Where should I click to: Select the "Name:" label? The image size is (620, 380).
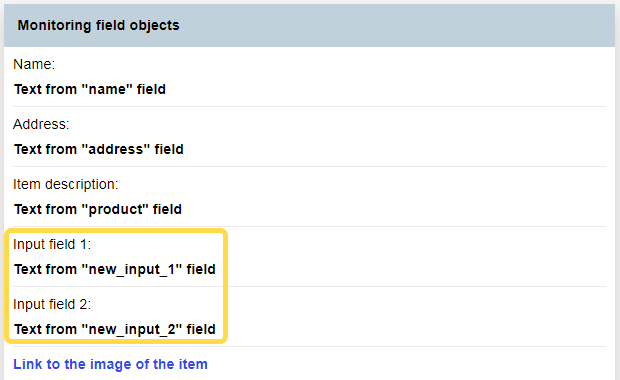click(x=34, y=64)
